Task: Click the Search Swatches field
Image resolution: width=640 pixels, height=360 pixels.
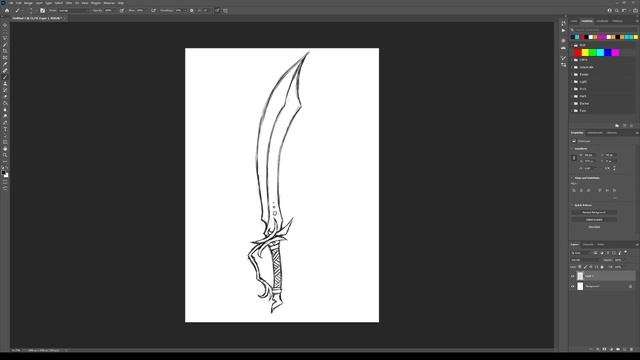Action: click(603, 30)
